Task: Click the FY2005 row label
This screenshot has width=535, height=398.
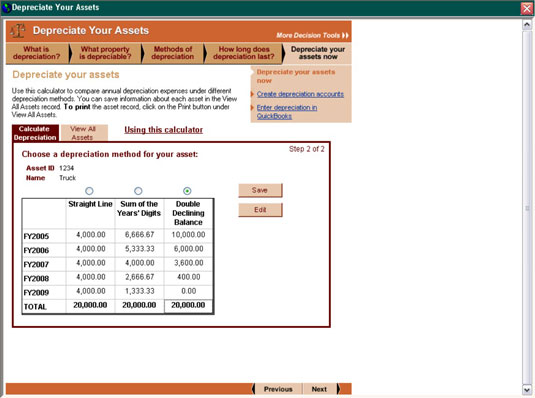Action: pos(36,236)
